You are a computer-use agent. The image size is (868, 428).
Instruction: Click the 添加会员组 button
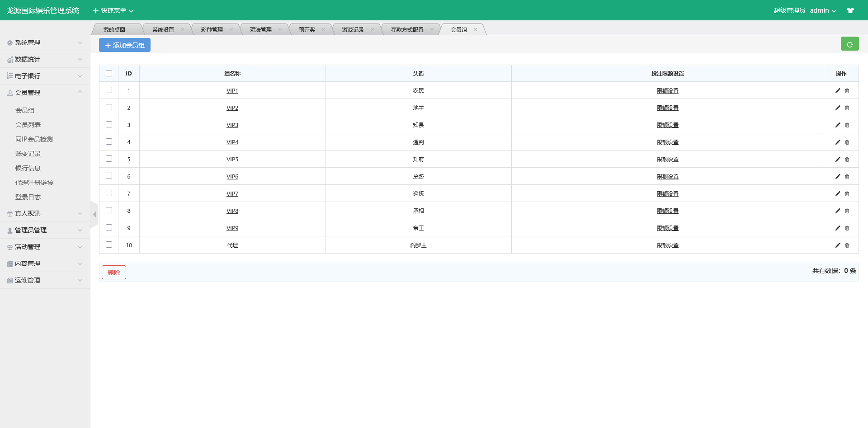[125, 45]
